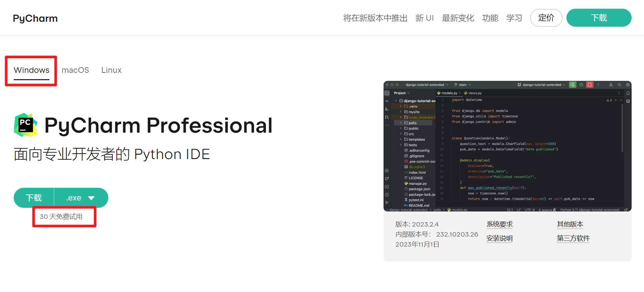Click the PyCharm PC product icon
Viewport: 644px width, 292px height.
tap(26, 125)
